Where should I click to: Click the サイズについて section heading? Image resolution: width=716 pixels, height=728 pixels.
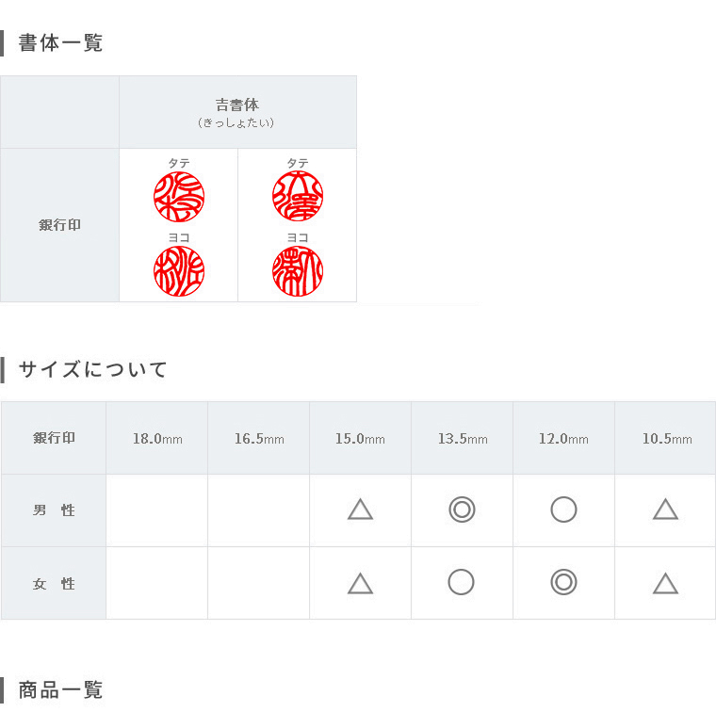click(x=92, y=369)
